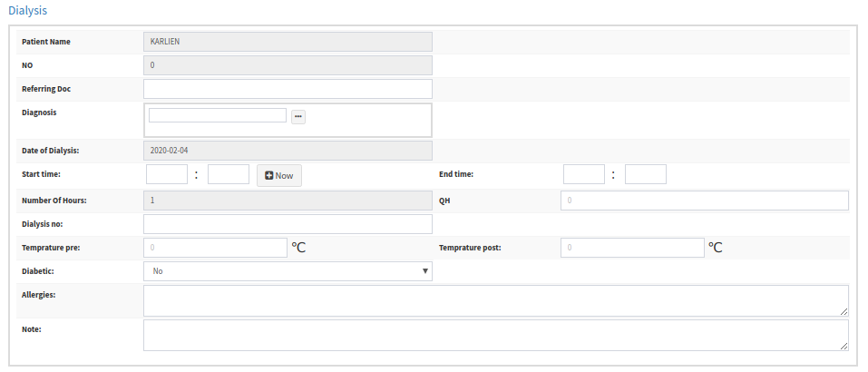Click the Temprature post input
The image size is (868, 372).
(633, 248)
